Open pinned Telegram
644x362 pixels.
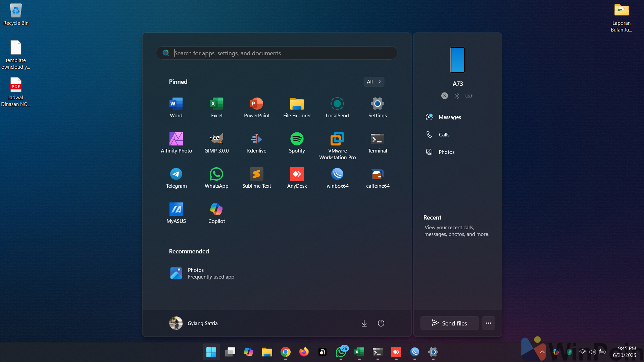[x=176, y=178]
